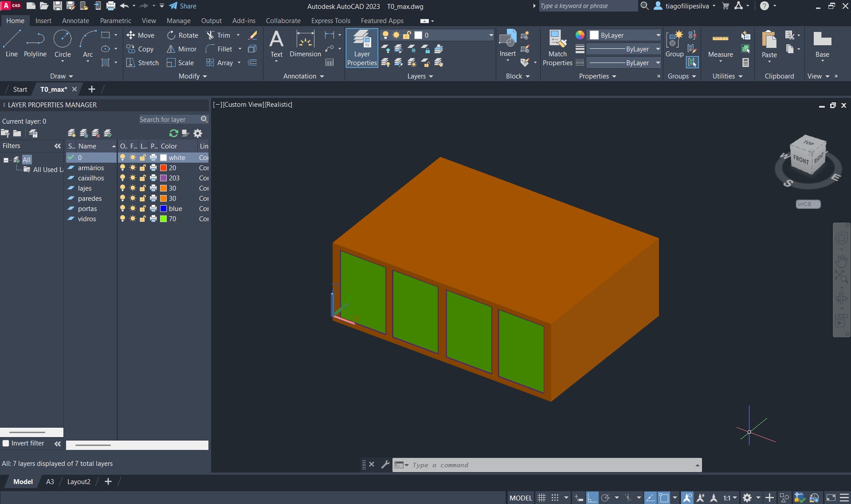Switch to the Annotate ribbon tab
The width and height of the screenshot is (851, 504).
[x=75, y=21]
